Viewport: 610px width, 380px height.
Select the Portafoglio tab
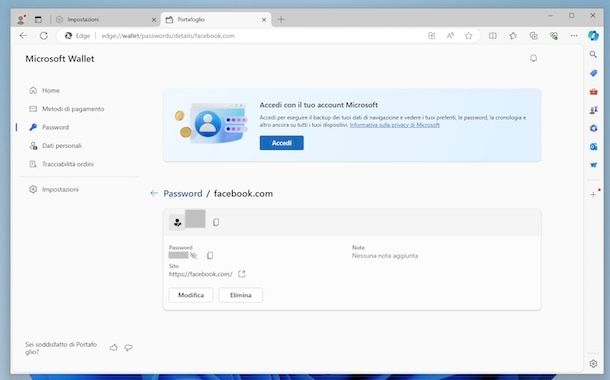(x=216, y=19)
